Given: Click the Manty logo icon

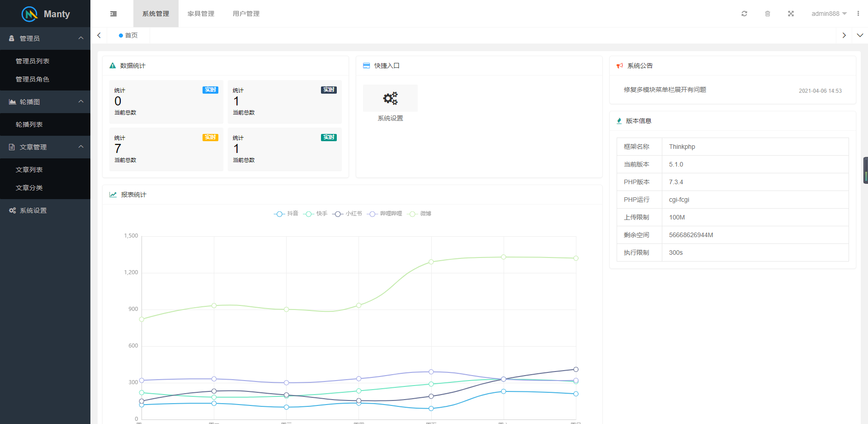Looking at the screenshot, I should (x=30, y=14).
